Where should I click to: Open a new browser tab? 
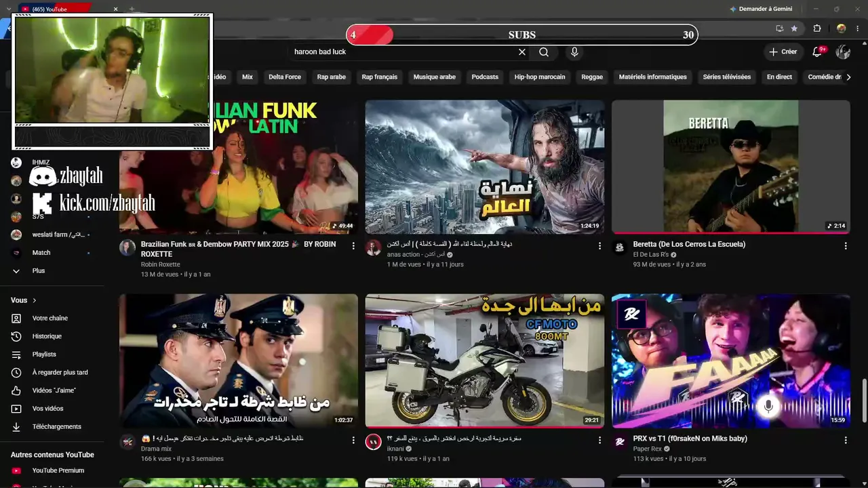pyautogui.click(x=132, y=9)
